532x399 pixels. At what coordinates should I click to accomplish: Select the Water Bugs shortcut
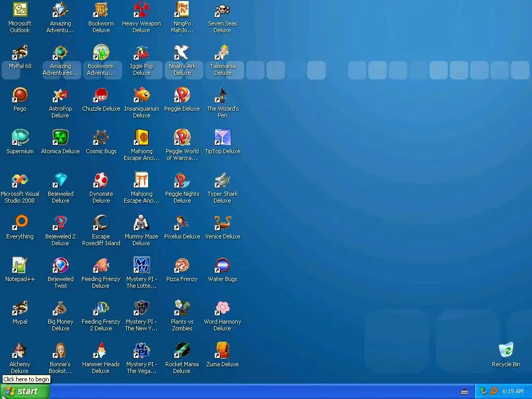point(222,265)
